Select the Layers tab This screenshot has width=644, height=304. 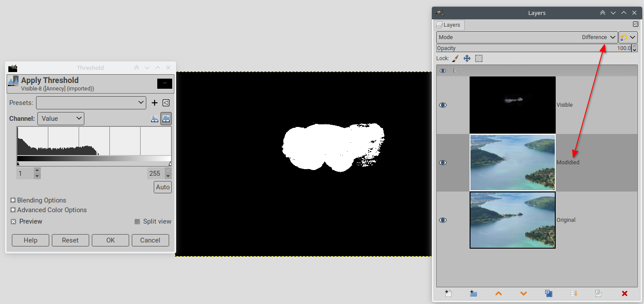448,25
